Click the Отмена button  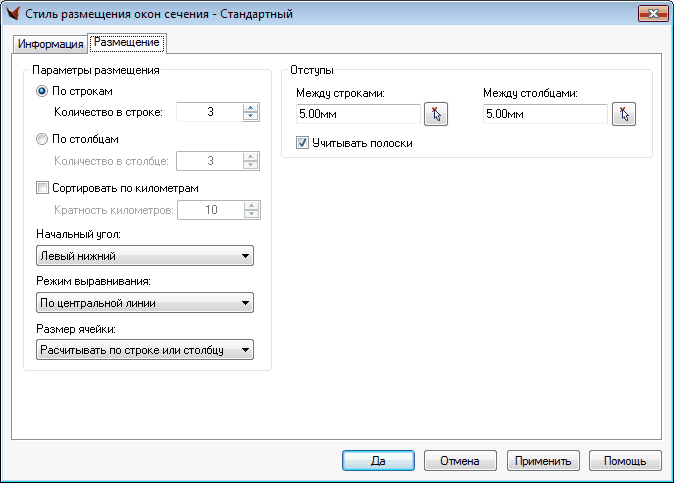coord(461,461)
